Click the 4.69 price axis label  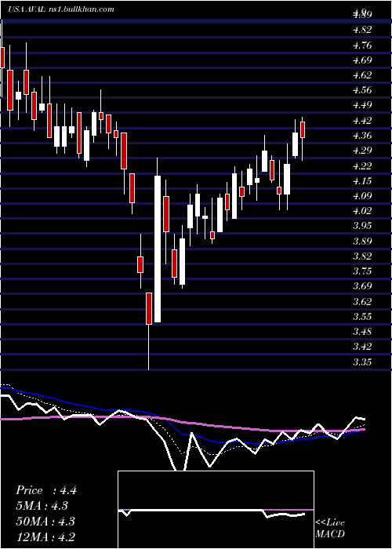[362, 60]
